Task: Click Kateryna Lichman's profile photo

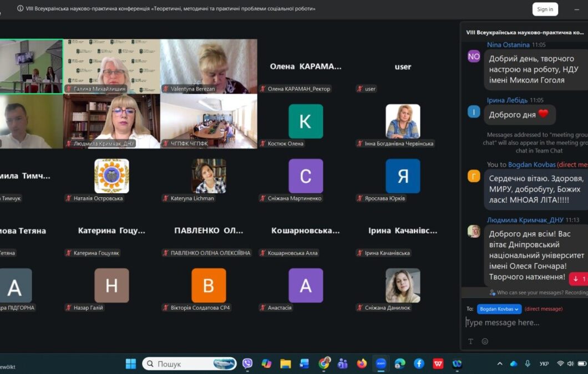Action: [209, 176]
